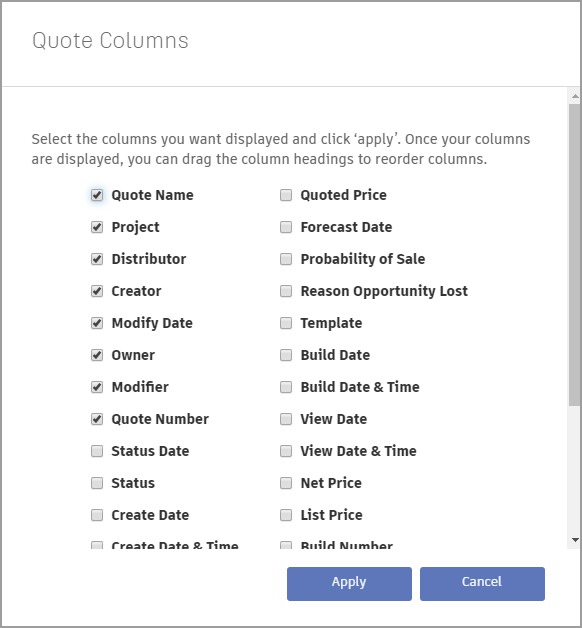Check the Template column checkbox
The image size is (582, 628).
point(286,323)
